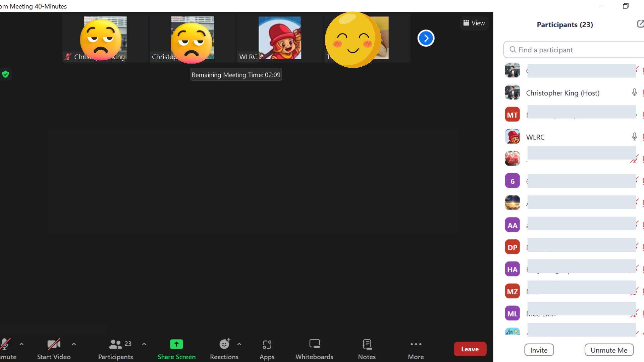
Task: Show next video thumbnails with blue arrow
Action: tap(426, 38)
